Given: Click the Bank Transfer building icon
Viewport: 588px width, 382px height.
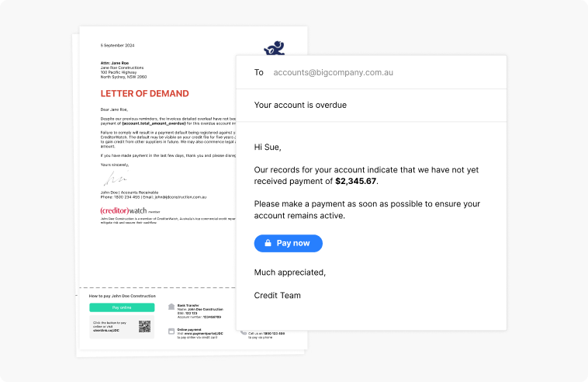Looking at the screenshot, I should (x=171, y=307).
